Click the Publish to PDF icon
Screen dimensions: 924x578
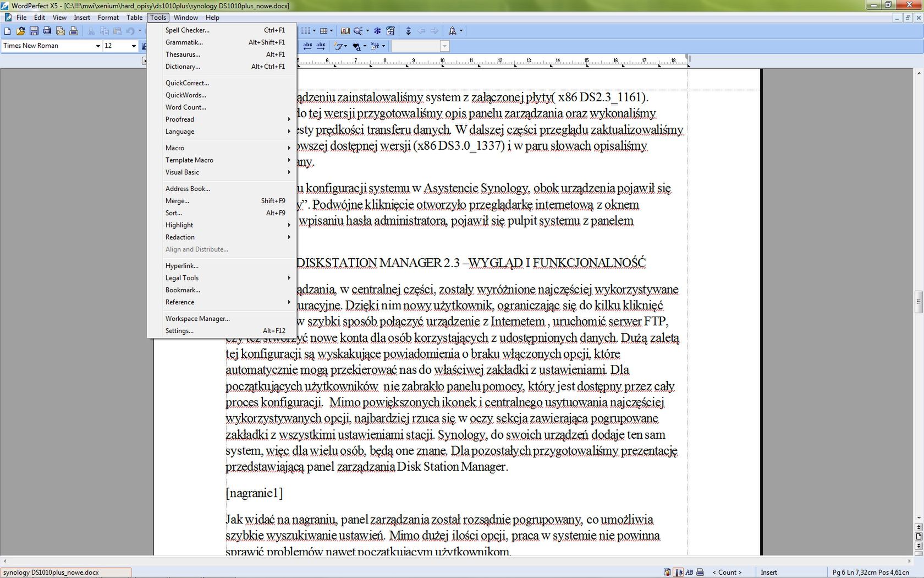point(47,31)
